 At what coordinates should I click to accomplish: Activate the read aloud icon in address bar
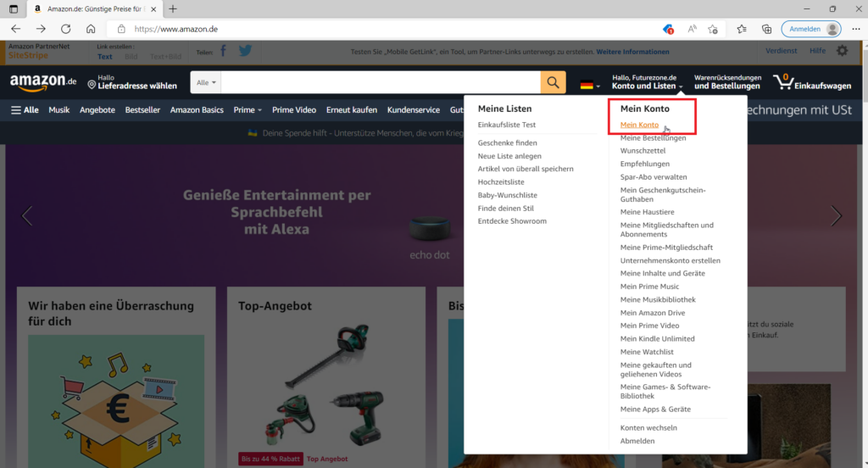[x=692, y=29]
